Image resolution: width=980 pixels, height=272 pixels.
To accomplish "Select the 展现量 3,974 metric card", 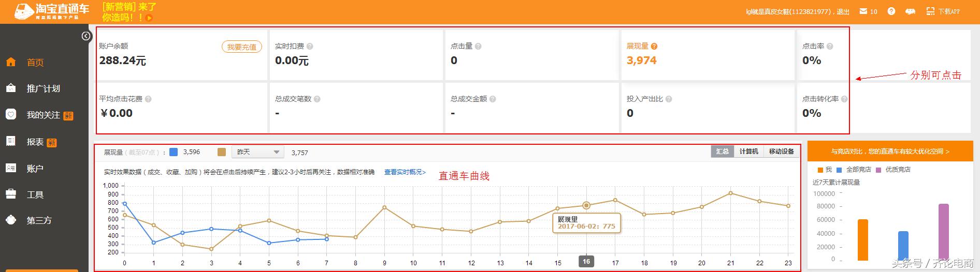I will tap(708, 55).
